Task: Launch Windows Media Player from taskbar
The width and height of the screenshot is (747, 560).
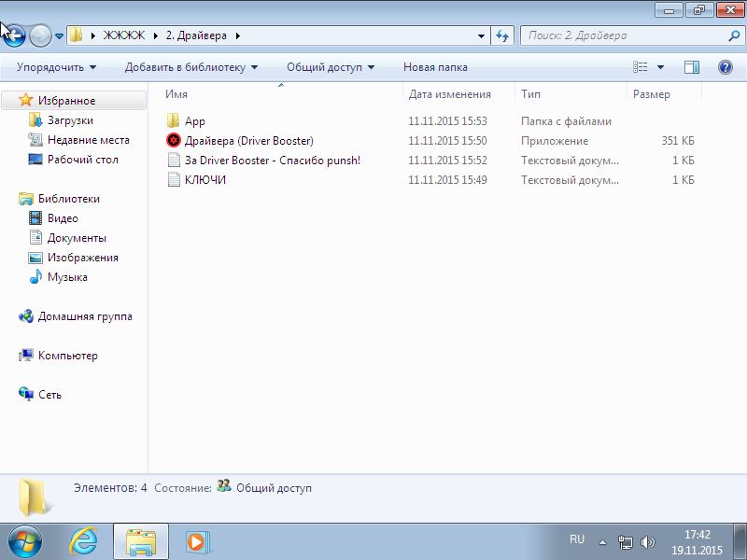Action: click(x=198, y=542)
